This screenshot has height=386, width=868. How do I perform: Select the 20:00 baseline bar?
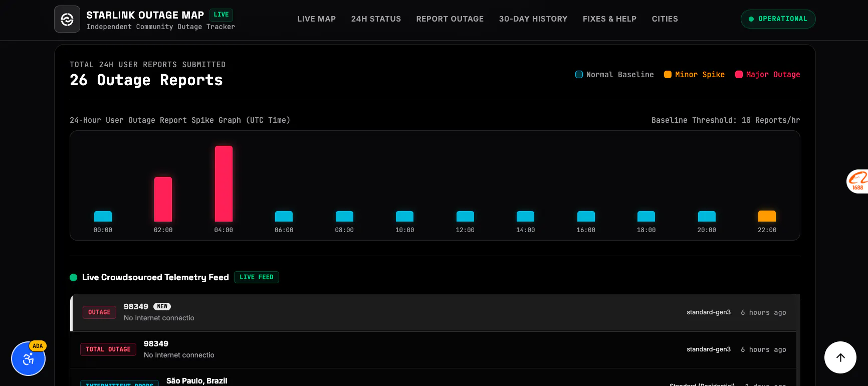coord(707,216)
